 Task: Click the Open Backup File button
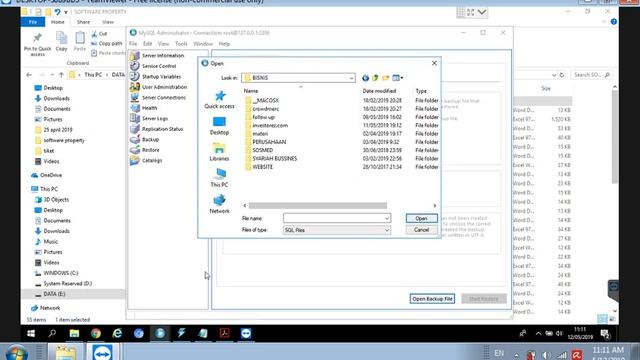[432, 299]
